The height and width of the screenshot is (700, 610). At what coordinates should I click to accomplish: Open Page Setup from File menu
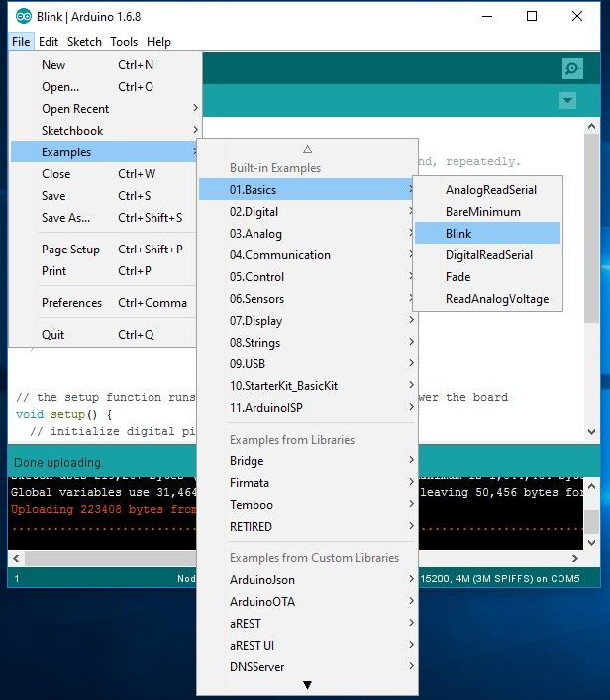(104, 250)
